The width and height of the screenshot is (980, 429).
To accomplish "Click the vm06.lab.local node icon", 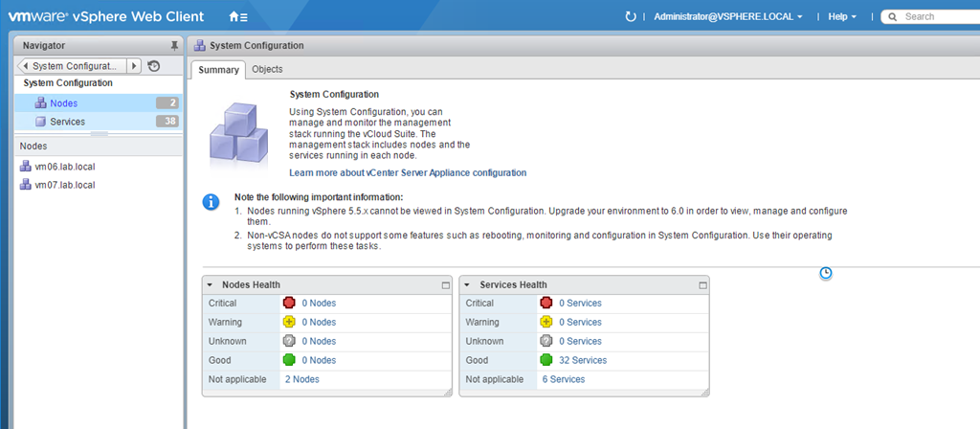I will (x=25, y=166).
